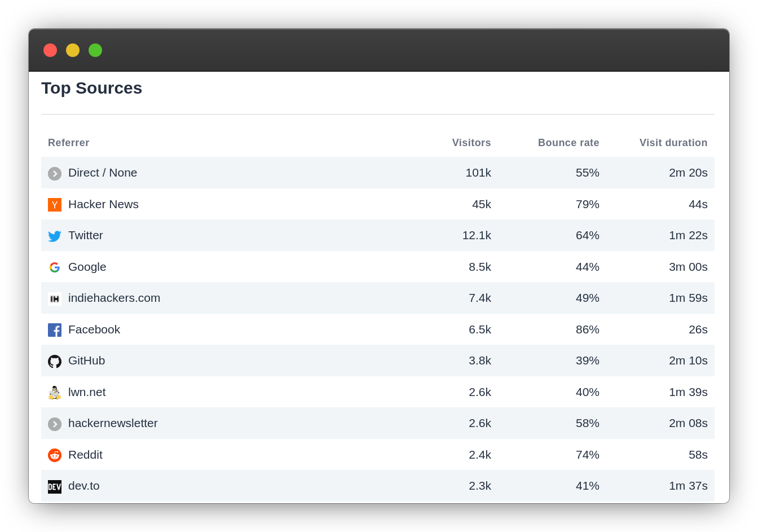The image size is (758, 532).
Task: Click the lwn.net penguin favicon
Action: [54, 392]
